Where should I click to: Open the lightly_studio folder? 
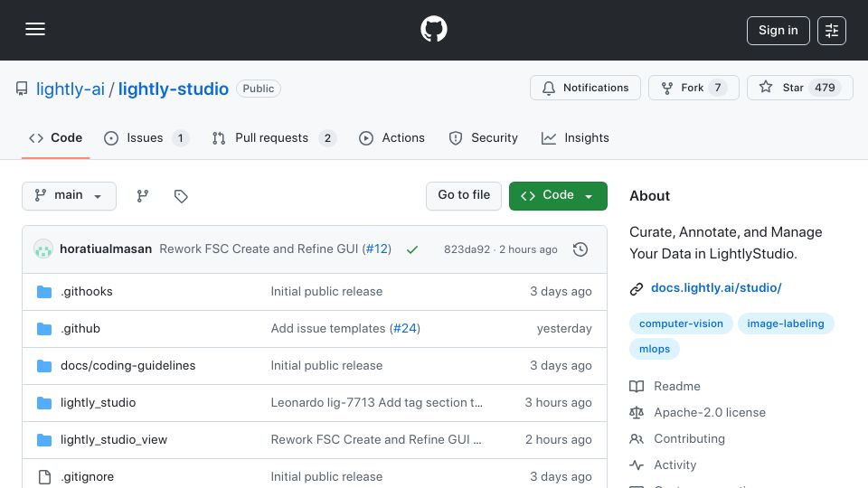point(98,403)
